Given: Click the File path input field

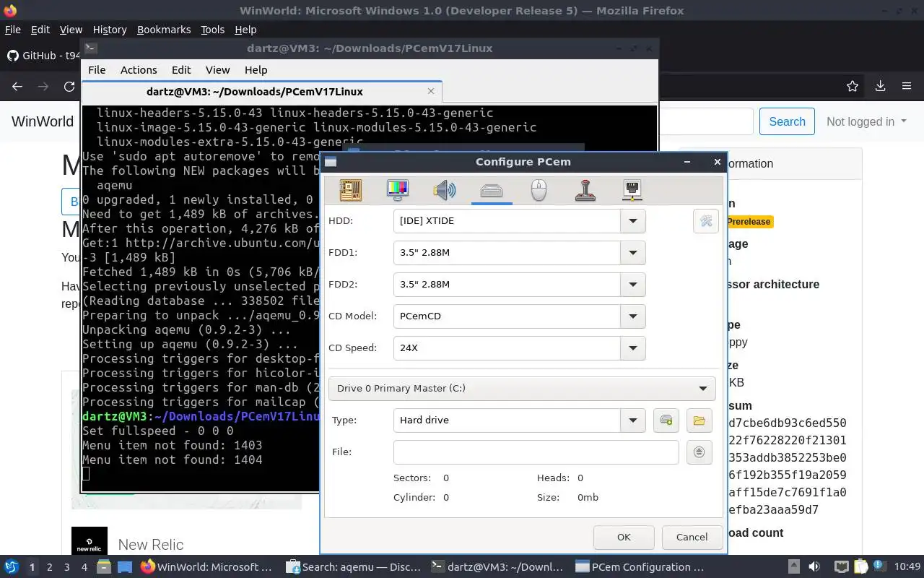Looking at the screenshot, I should pos(536,452).
